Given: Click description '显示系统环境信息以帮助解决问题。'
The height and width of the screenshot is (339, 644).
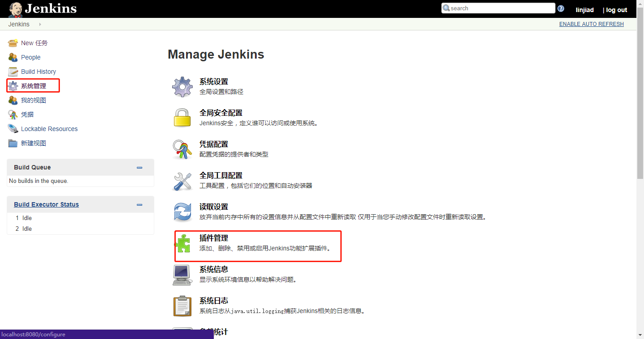Looking at the screenshot, I should [248, 280].
